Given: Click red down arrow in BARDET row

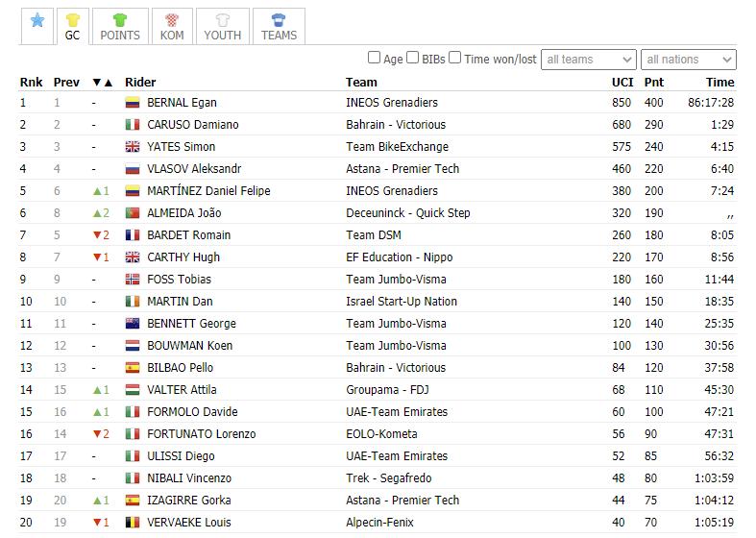Looking at the screenshot, I should 97,235.
